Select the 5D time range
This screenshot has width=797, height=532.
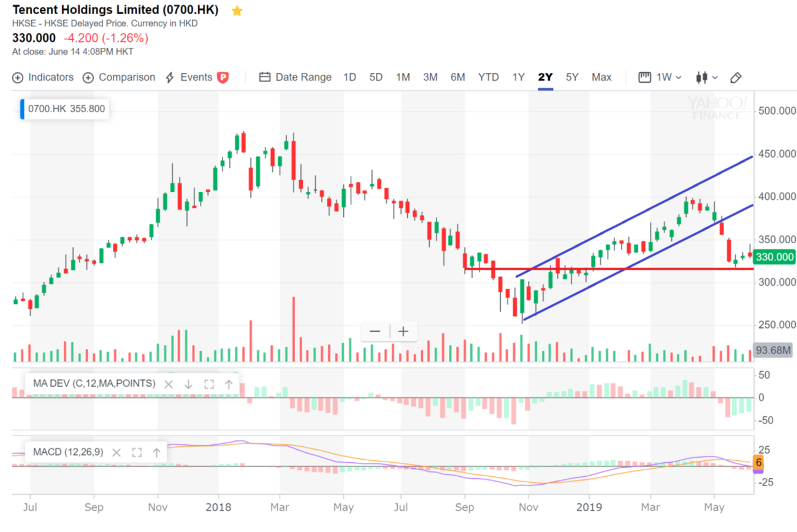376,77
